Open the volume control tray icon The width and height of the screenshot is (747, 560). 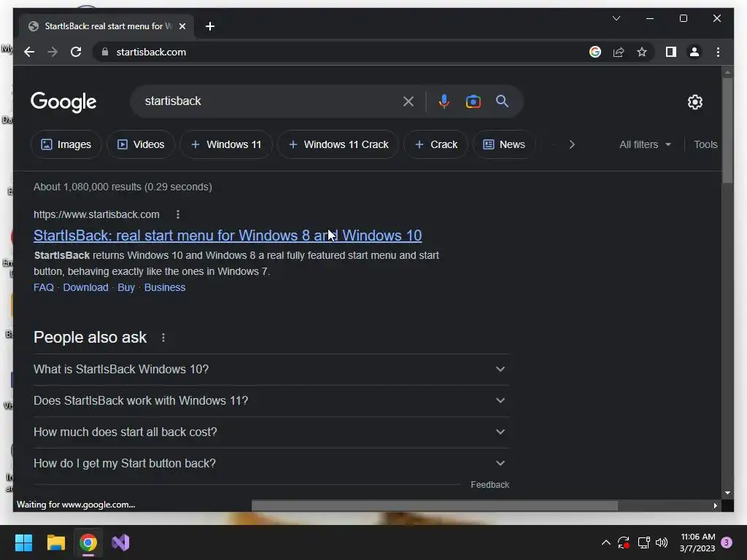click(662, 542)
